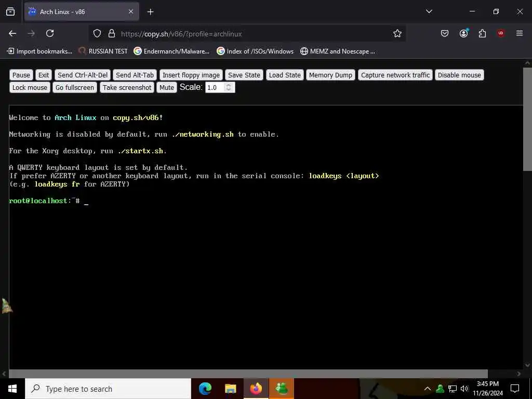Pause the emulator

click(x=21, y=75)
